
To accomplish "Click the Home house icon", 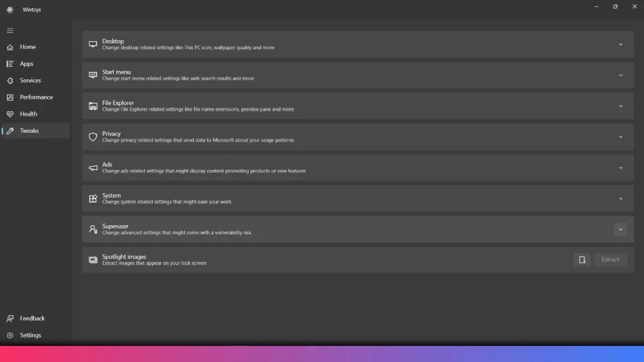I will [10, 47].
